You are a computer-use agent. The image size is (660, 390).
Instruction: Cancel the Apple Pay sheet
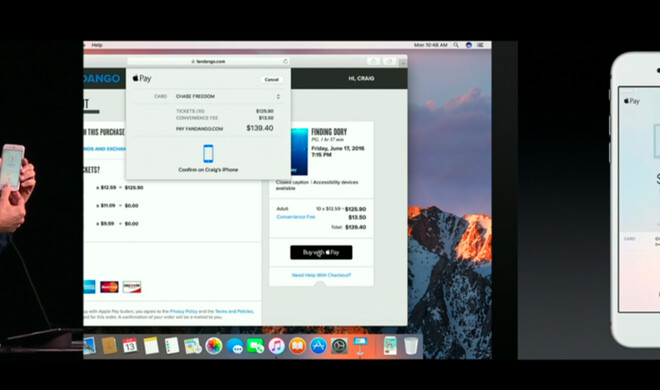pos(271,80)
